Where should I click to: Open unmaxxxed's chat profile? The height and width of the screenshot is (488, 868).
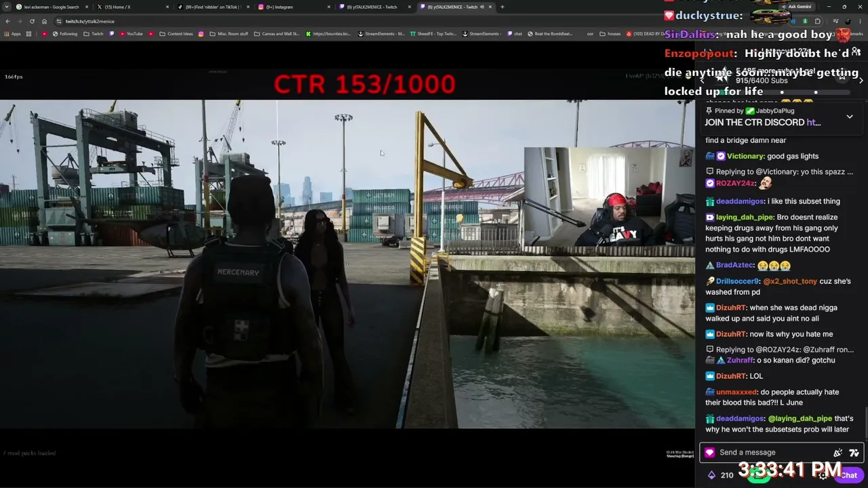[x=736, y=392]
